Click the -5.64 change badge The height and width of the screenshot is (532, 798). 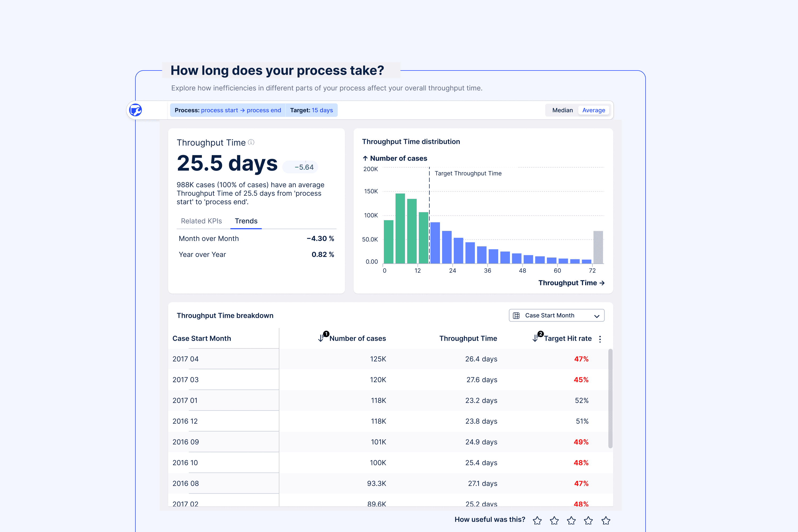301,167
